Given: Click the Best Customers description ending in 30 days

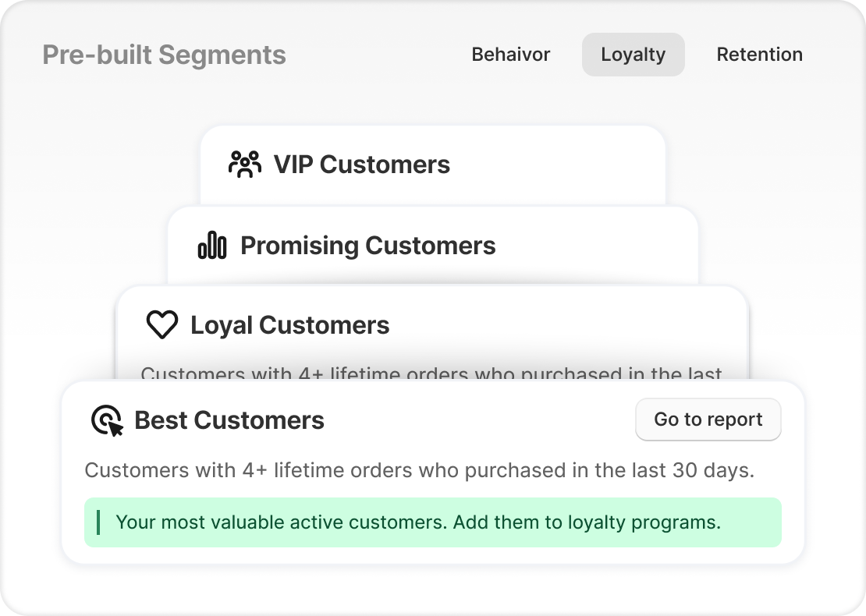Looking at the screenshot, I should (x=419, y=470).
